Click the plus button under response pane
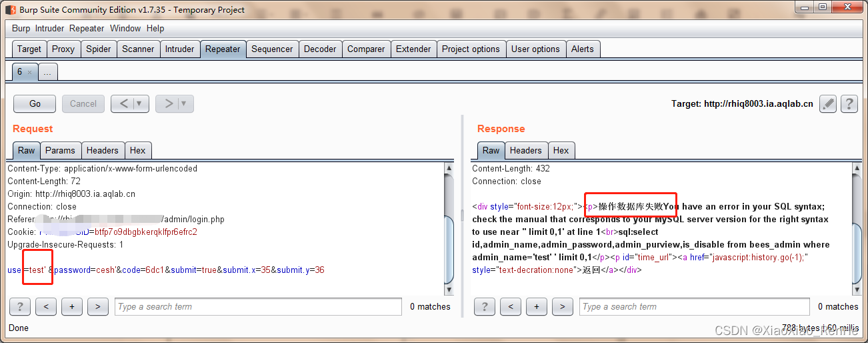This screenshot has height=343, width=868. [537, 306]
